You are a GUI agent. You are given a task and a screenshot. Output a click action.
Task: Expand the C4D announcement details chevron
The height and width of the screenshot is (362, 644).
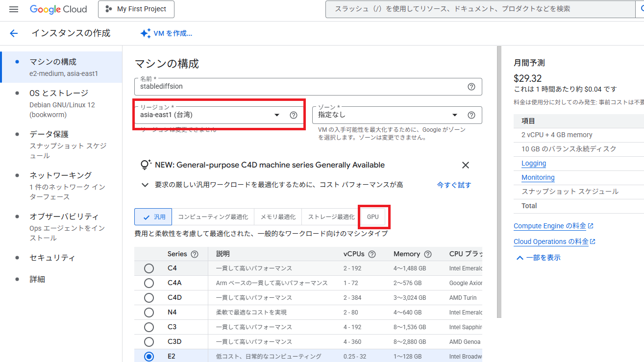coord(145,185)
